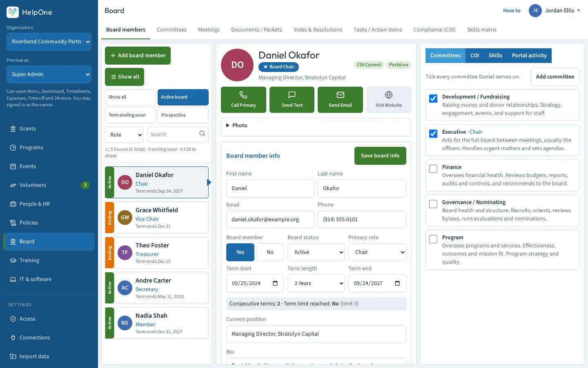588x368 pixels.
Task: Open the Role filter dropdown
Action: 124,135
